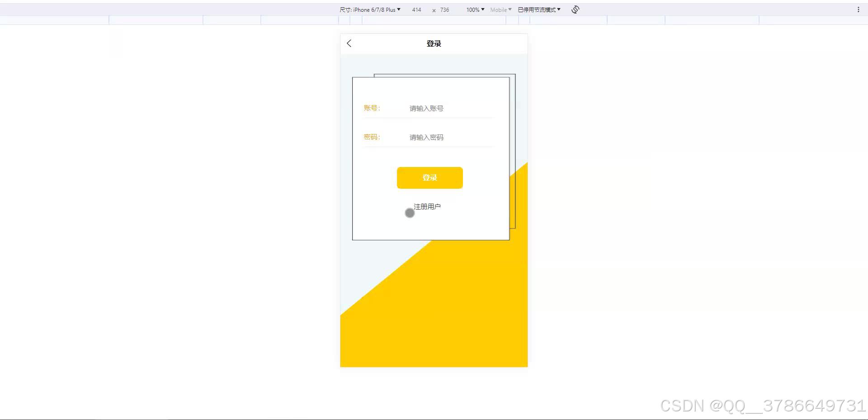Click the back arrow on the login page
This screenshot has height=420, width=868.
(349, 43)
